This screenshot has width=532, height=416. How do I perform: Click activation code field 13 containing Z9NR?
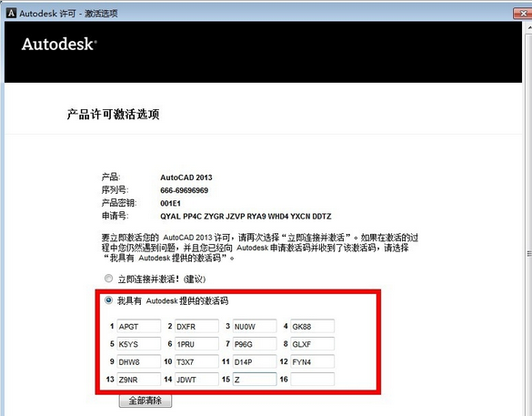tap(139, 380)
